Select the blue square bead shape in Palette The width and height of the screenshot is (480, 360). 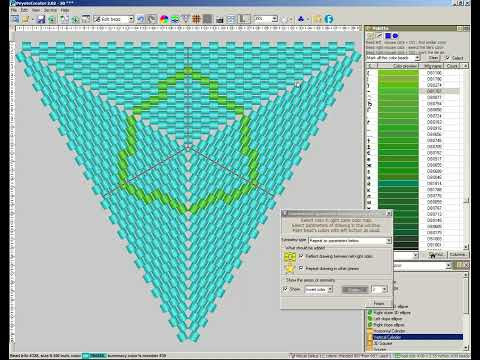pyautogui.click(x=388, y=36)
